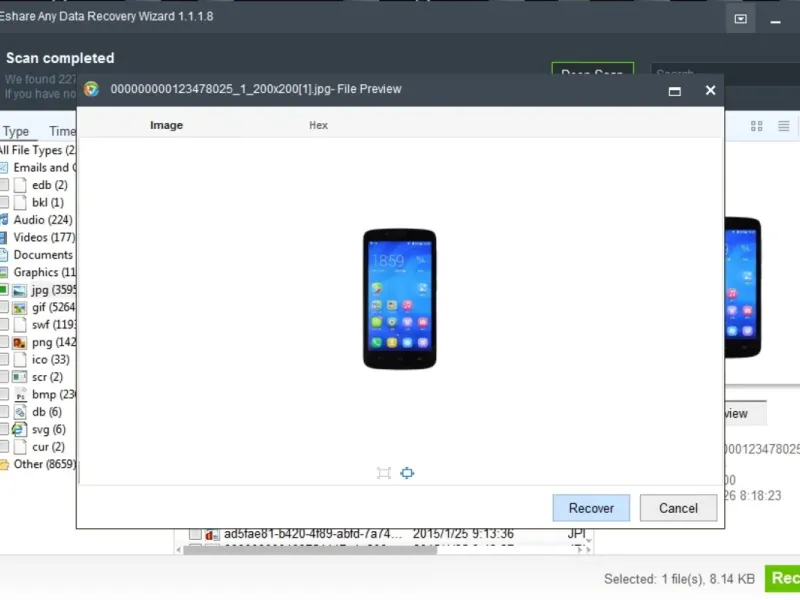
Task: Select the Audio (224) category
Action: click(38, 220)
